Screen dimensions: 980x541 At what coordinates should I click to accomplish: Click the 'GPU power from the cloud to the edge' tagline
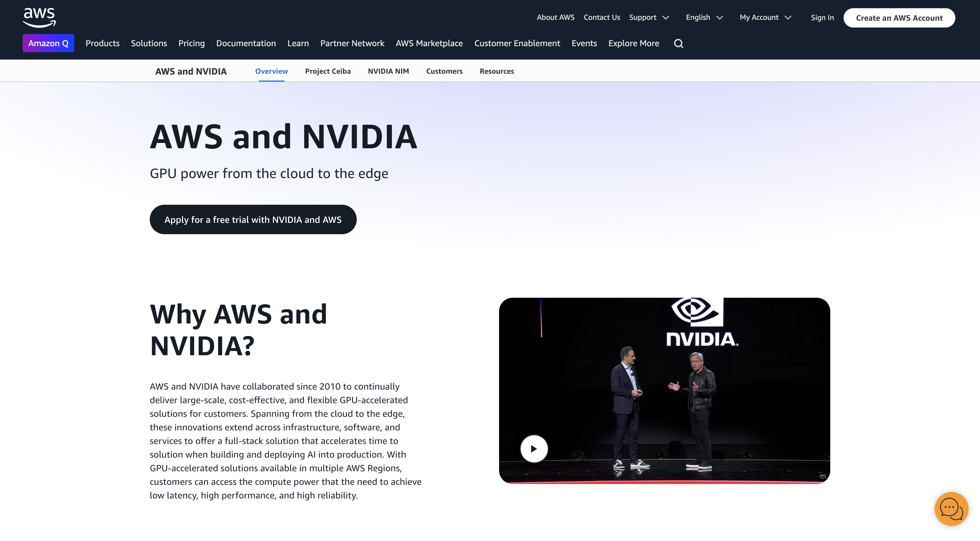[x=269, y=174]
